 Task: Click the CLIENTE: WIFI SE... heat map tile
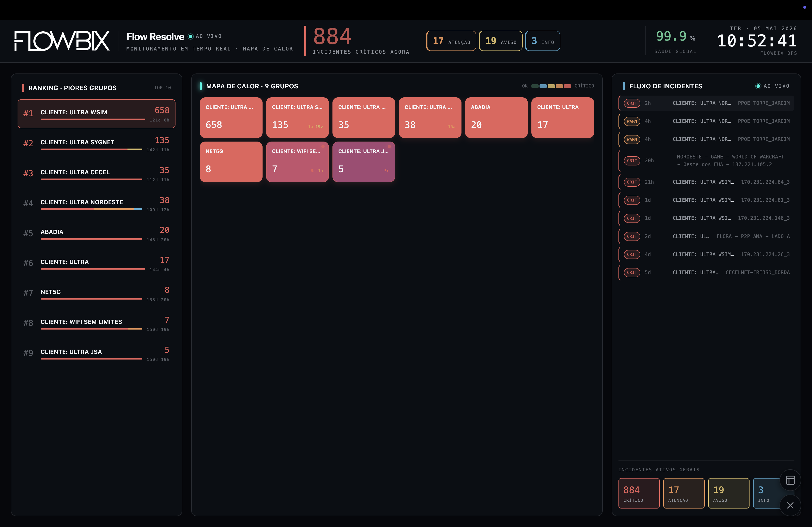297,162
